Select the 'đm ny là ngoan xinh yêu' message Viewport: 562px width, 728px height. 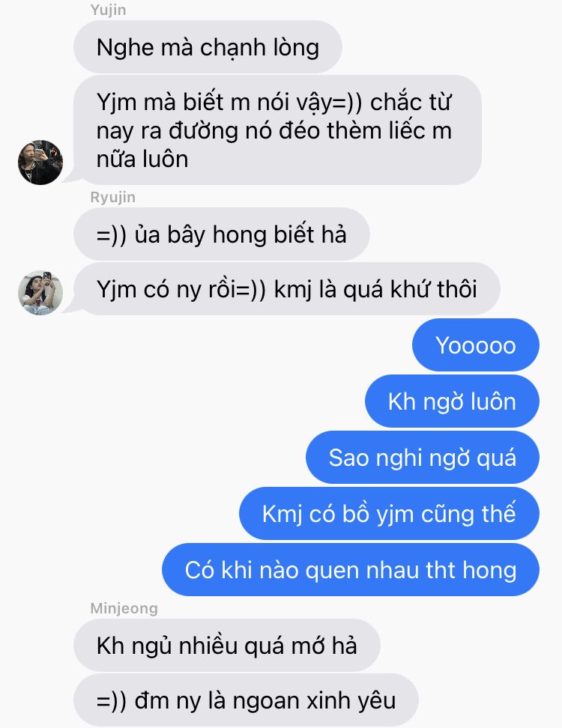246,700
